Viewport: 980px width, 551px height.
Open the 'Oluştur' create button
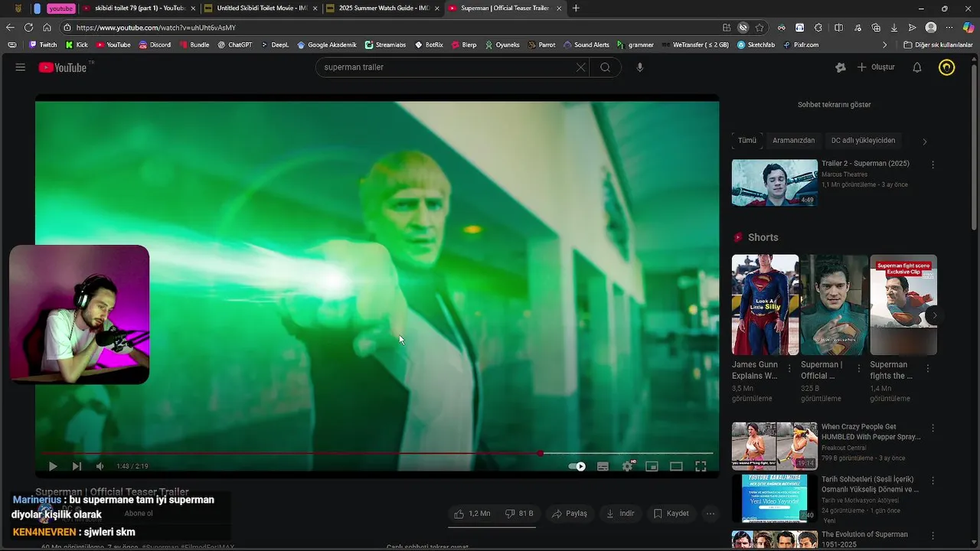click(876, 67)
